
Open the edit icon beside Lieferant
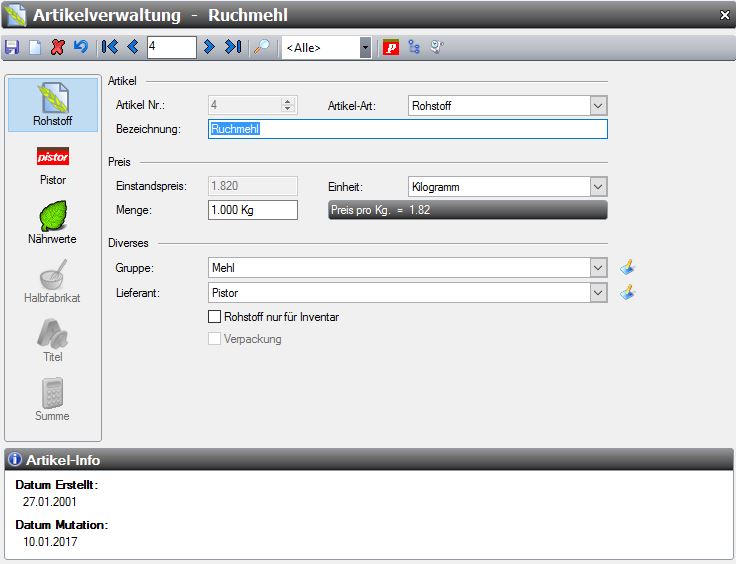click(627, 293)
